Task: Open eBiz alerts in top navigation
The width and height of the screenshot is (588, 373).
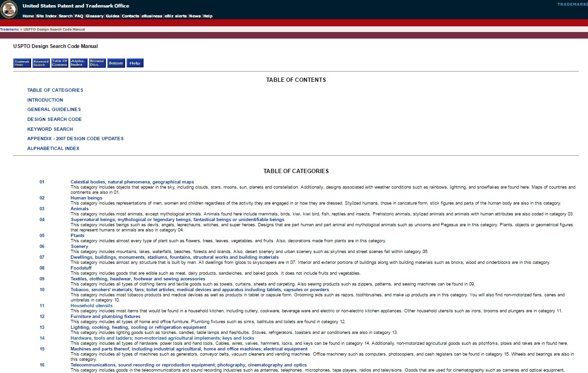Action: point(176,16)
